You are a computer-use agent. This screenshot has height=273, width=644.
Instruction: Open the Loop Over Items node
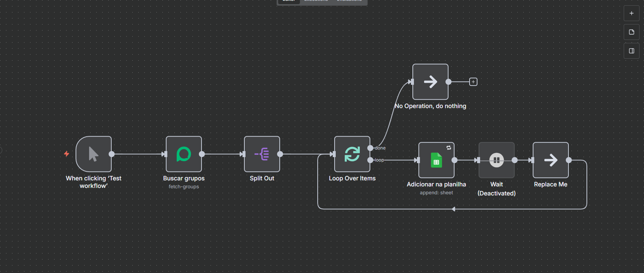point(352,154)
